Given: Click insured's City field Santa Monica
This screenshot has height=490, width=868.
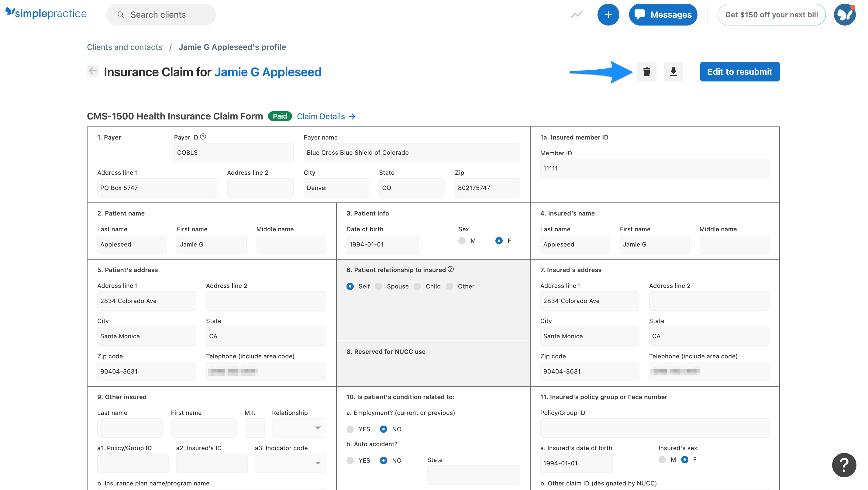Looking at the screenshot, I should pos(589,336).
